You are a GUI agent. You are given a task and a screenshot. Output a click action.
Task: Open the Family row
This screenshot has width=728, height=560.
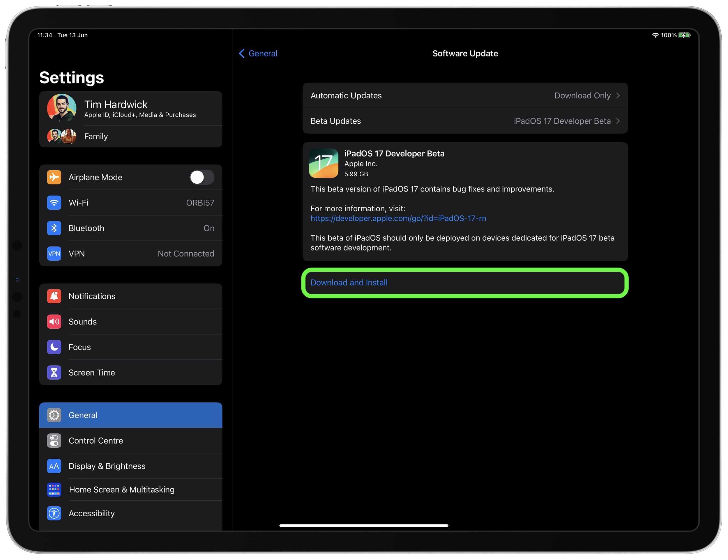point(131,136)
